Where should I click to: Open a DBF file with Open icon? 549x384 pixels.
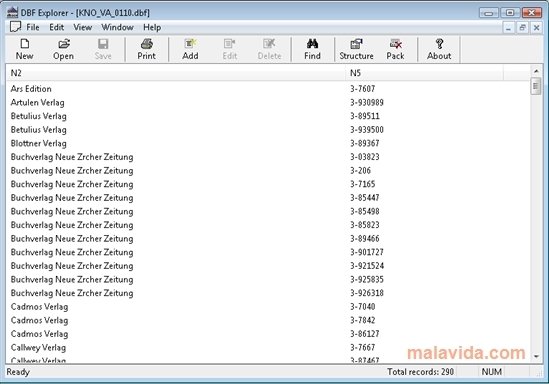pyautogui.click(x=63, y=49)
